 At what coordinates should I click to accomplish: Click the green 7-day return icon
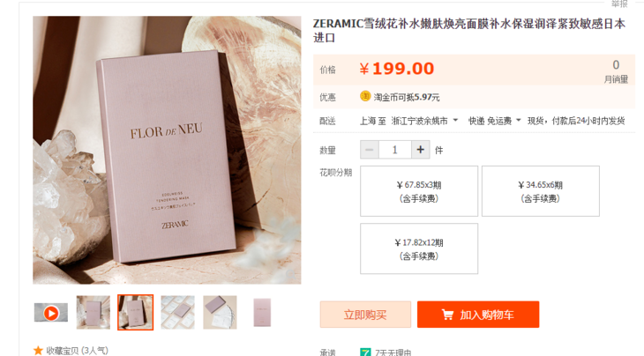coord(365,352)
